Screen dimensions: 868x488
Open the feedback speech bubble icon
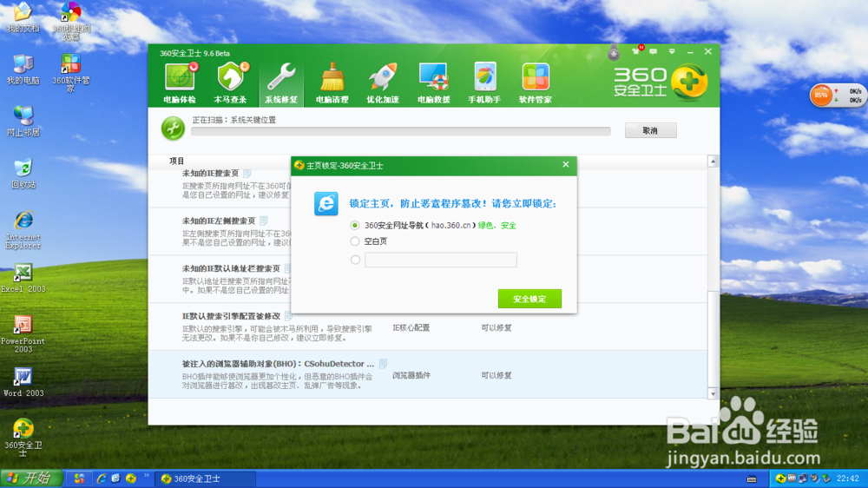click(x=654, y=51)
